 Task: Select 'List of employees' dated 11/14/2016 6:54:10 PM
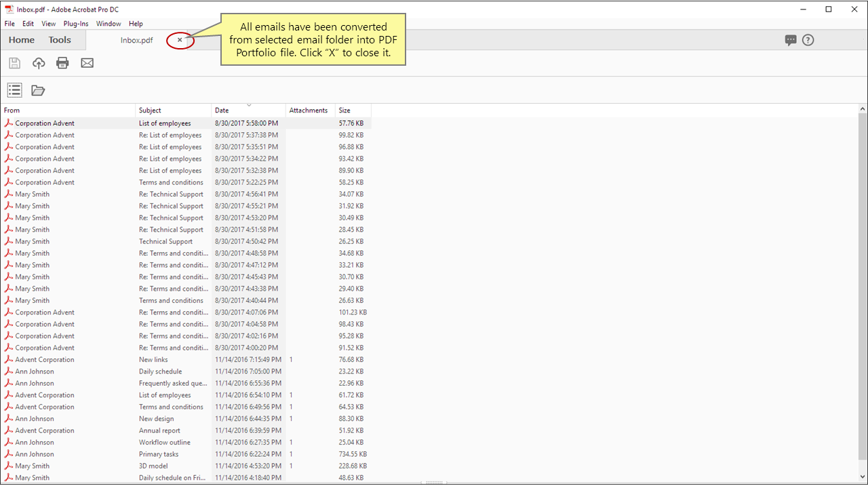pyautogui.click(x=165, y=395)
